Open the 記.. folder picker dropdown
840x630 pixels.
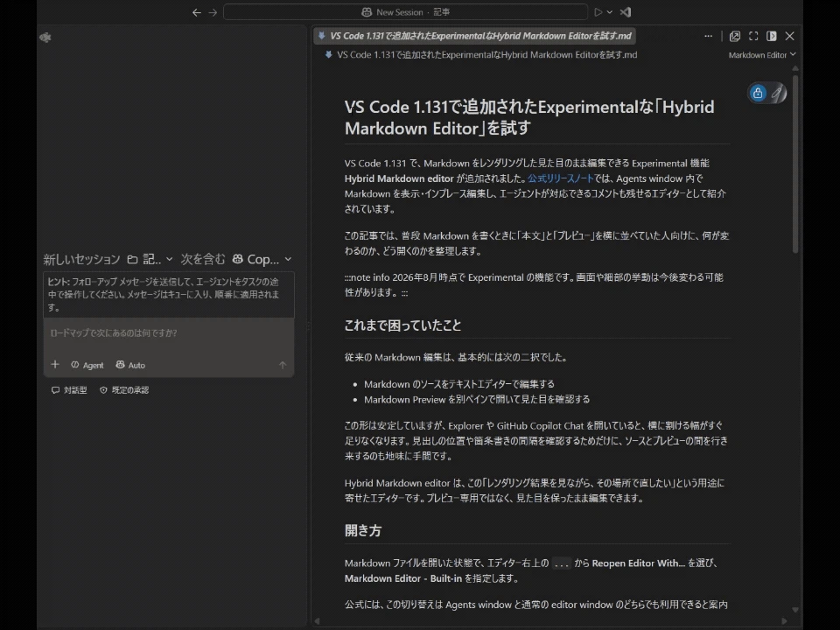[150, 259]
